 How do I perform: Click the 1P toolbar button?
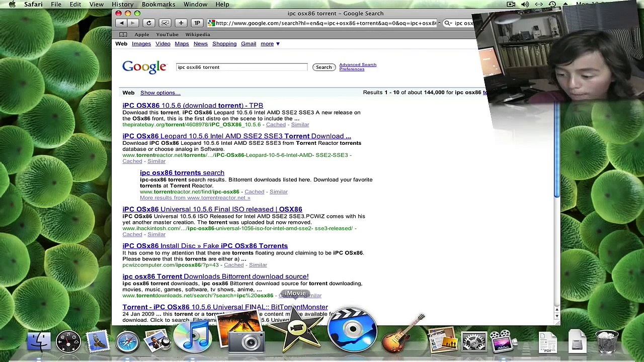point(197,23)
